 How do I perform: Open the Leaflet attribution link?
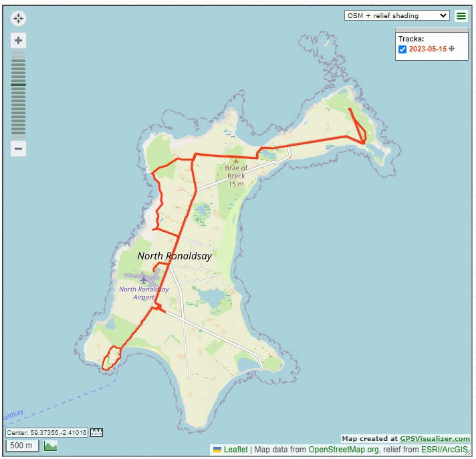pyautogui.click(x=235, y=449)
